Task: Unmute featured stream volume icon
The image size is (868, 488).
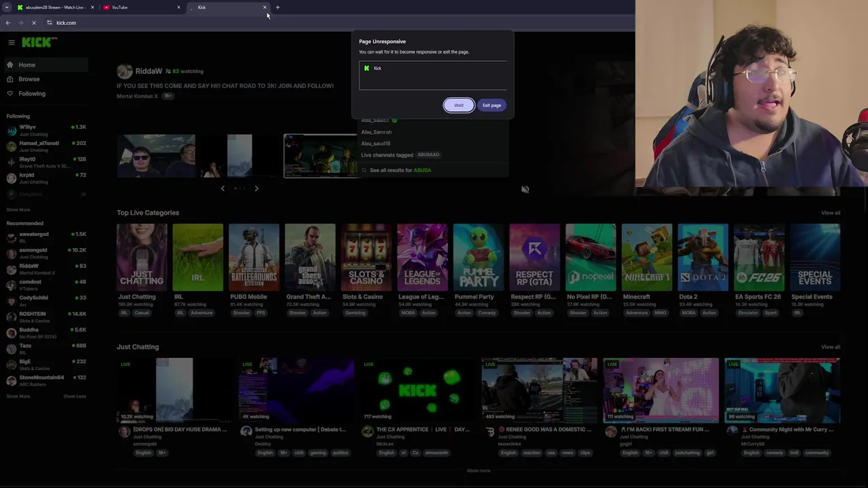Action: pos(525,190)
